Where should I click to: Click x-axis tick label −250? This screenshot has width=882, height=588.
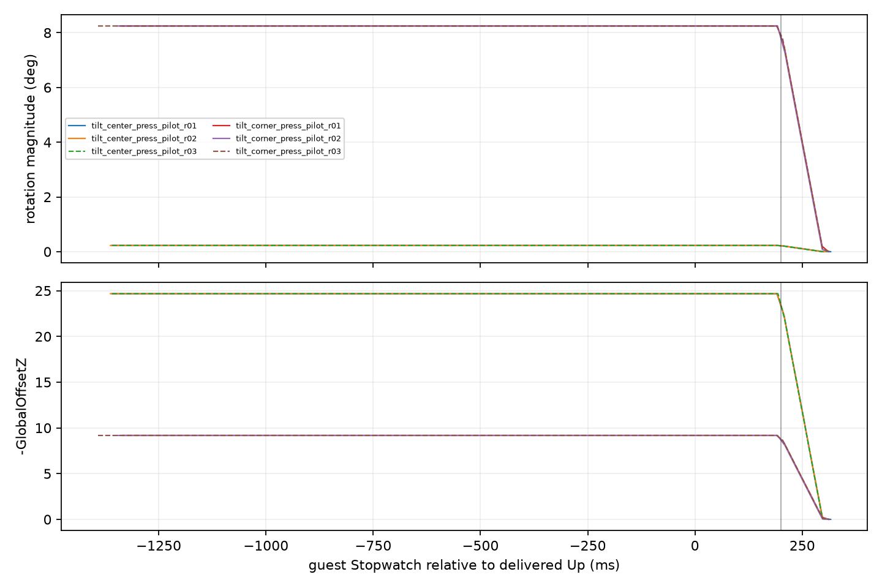pyautogui.click(x=588, y=546)
